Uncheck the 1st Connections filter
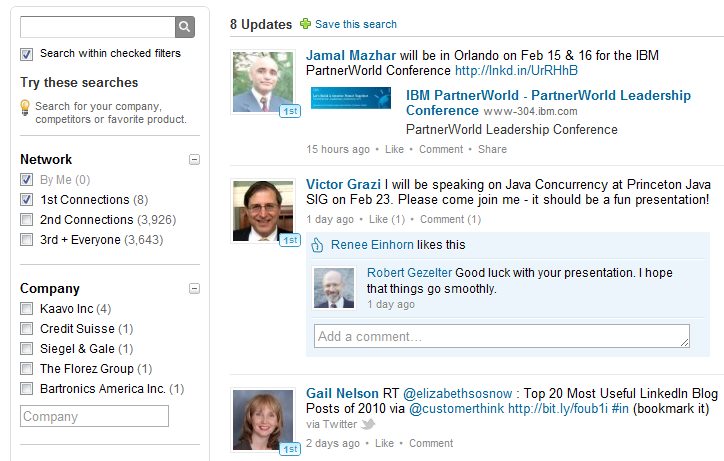 27,200
